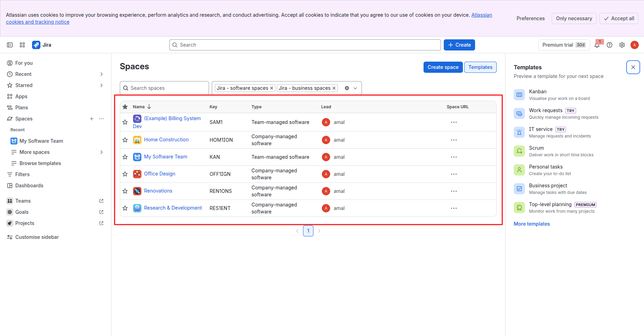Close the Templates panel
Image resolution: width=644 pixels, height=336 pixels.
coord(633,67)
